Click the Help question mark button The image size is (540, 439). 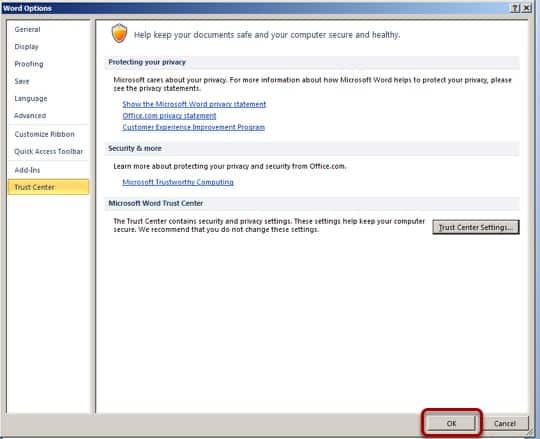tap(515, 8)
